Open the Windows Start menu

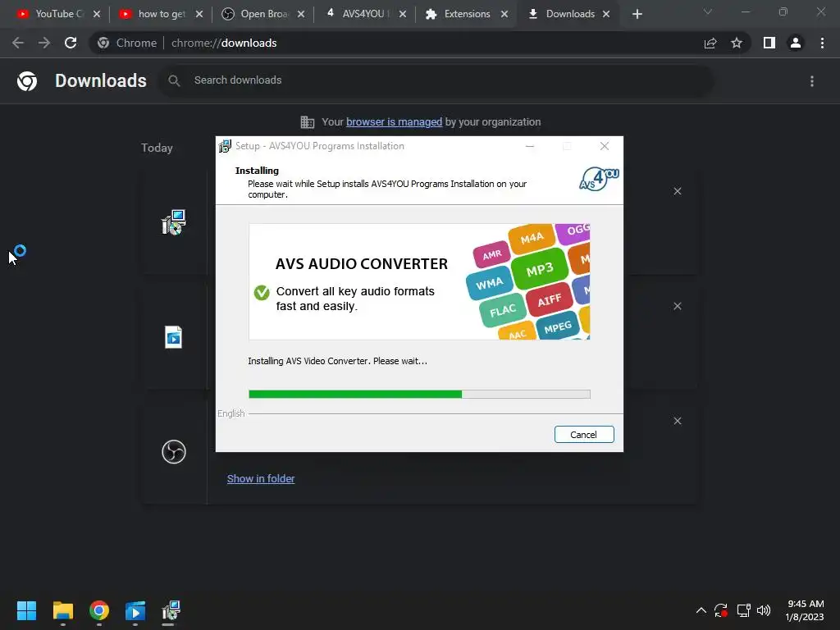coord(26,610)
